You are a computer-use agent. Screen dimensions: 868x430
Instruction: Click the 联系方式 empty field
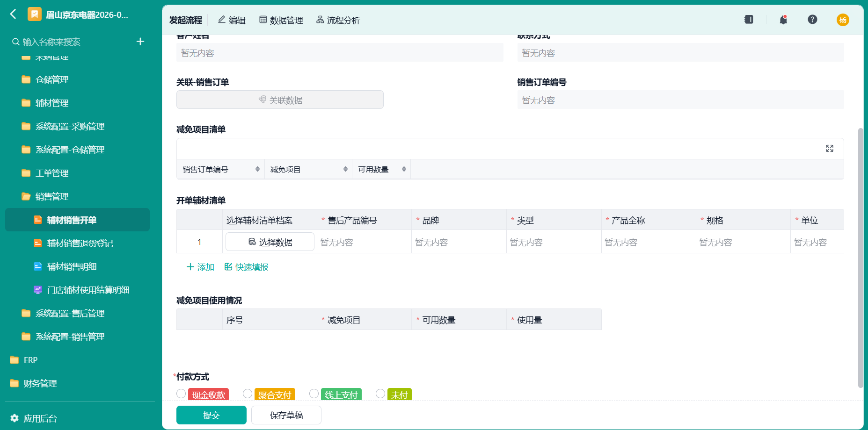coord(680,52)
